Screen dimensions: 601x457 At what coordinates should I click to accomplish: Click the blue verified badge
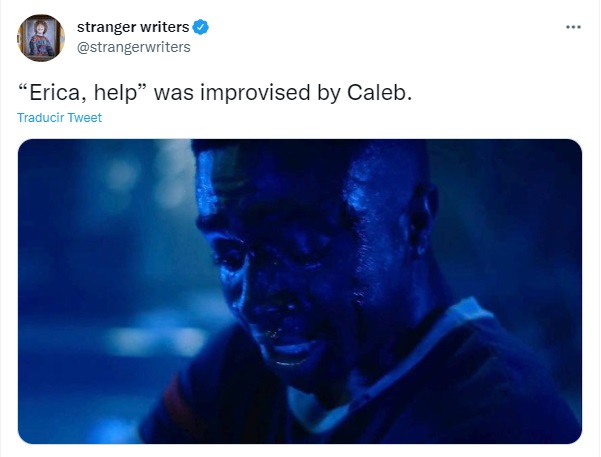click(x=200, y=28)
